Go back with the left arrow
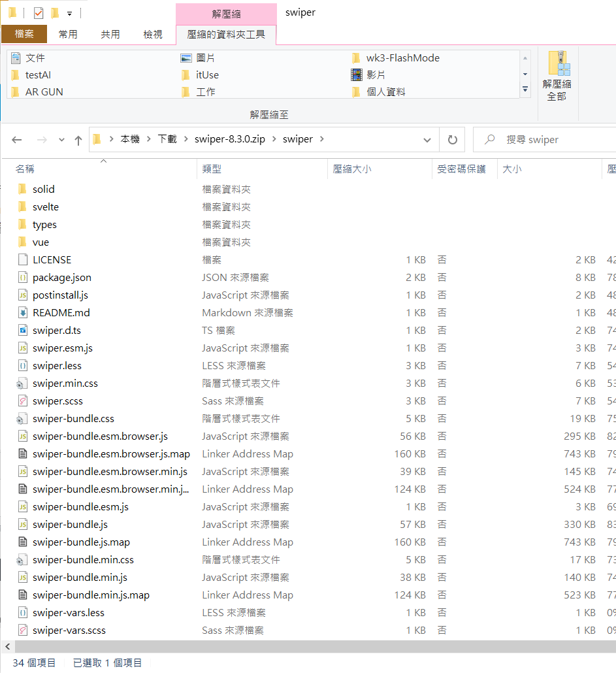 (17, 139)
